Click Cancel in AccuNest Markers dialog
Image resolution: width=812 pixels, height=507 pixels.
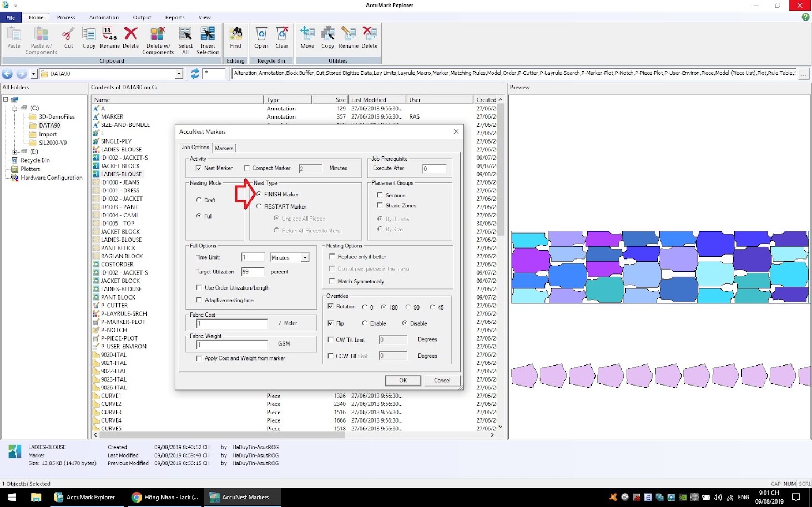pyautogui.click(x=442, y=381)
